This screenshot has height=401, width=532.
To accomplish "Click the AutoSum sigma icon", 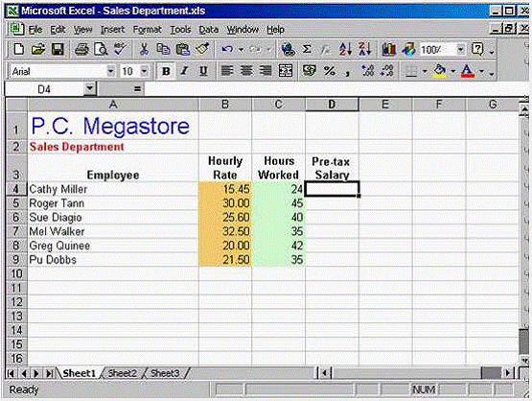I will 307,50.
